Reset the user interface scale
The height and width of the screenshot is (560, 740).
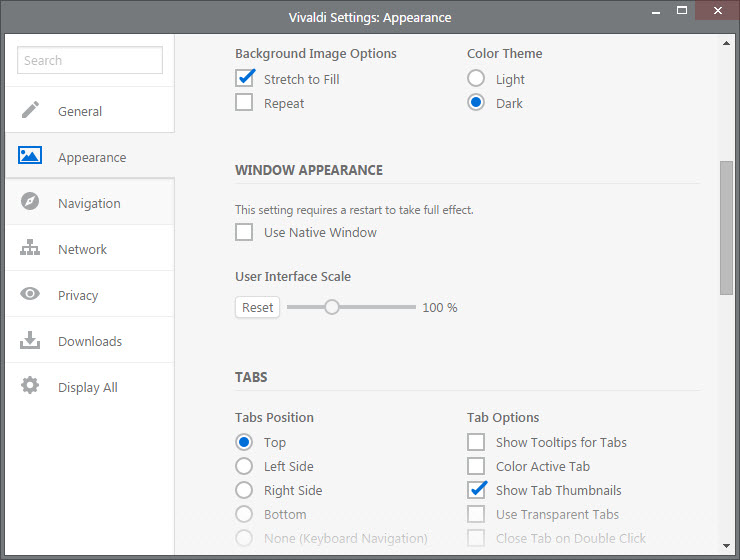[x=258, y=307]
